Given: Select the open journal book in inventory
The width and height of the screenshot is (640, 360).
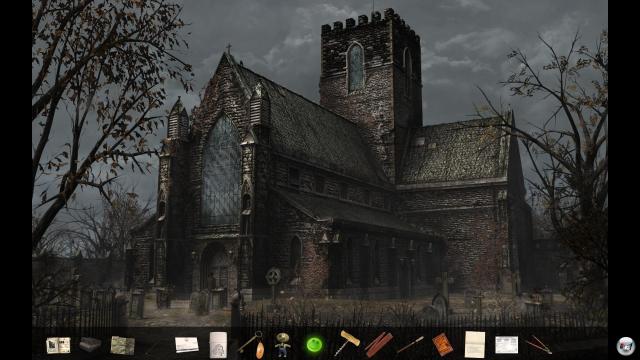Looking at the screenshot, I should (x=58, y=345).
